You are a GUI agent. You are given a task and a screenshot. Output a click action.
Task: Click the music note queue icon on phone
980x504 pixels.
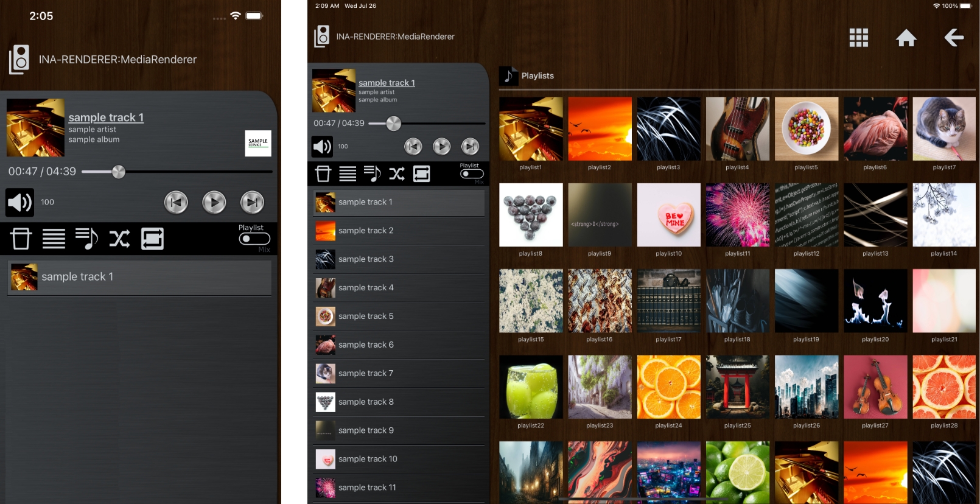86,239
